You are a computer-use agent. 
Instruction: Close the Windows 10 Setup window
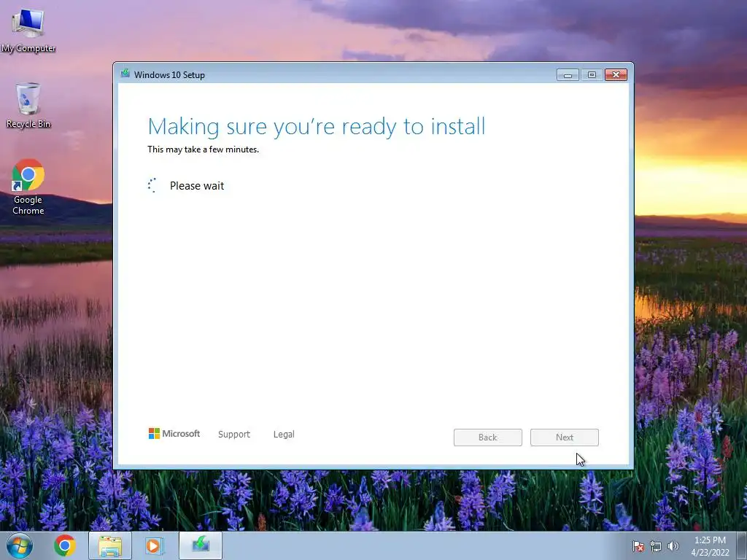click(616, 75)
